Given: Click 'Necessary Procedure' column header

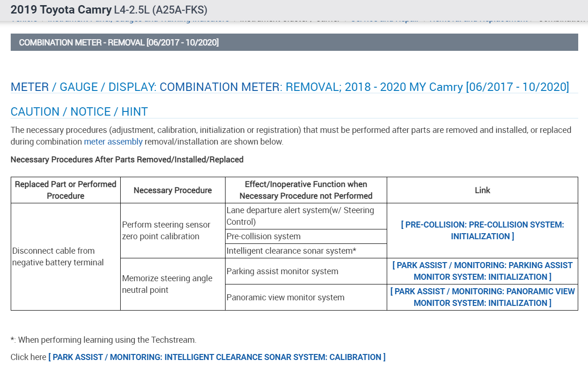Looking at the screenshot, I should (173, 190).
